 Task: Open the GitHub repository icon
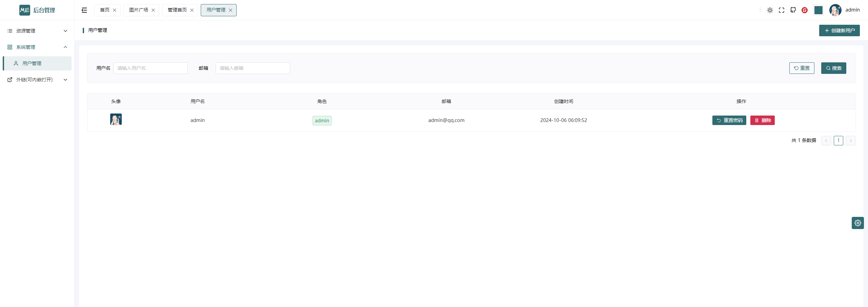pos(793,10)
